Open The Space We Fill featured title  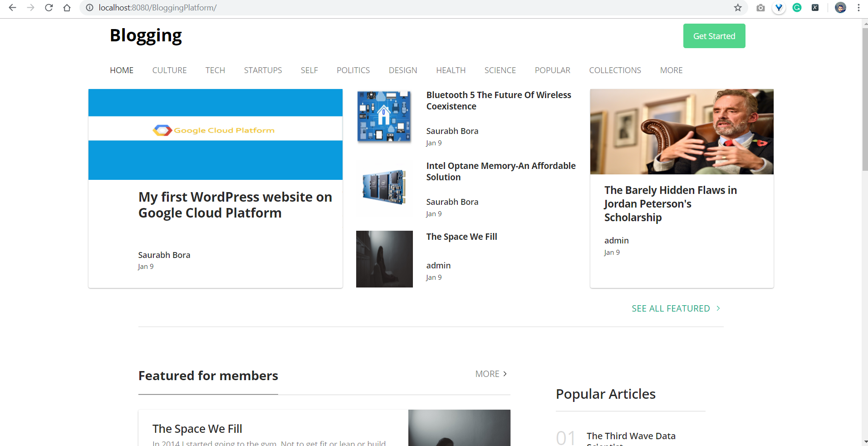461,237
